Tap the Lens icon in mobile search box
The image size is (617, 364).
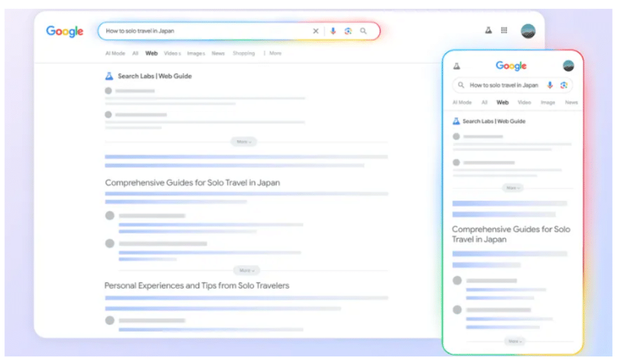pos(563,85)
